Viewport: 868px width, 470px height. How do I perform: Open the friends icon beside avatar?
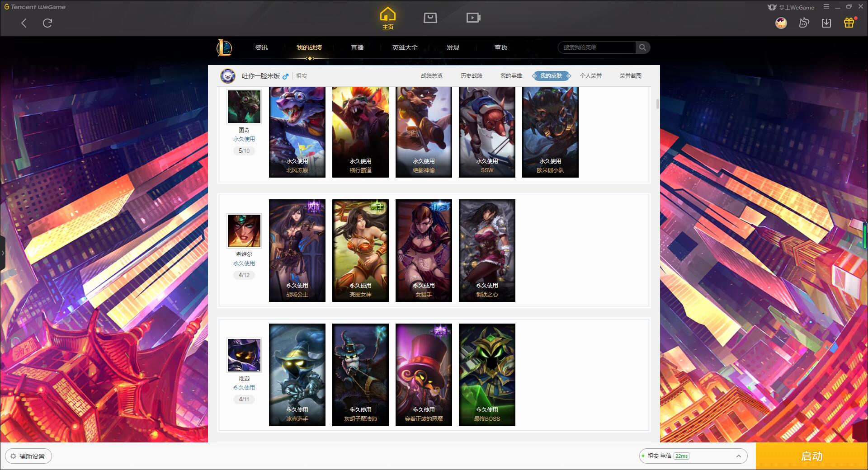point(804,23)
